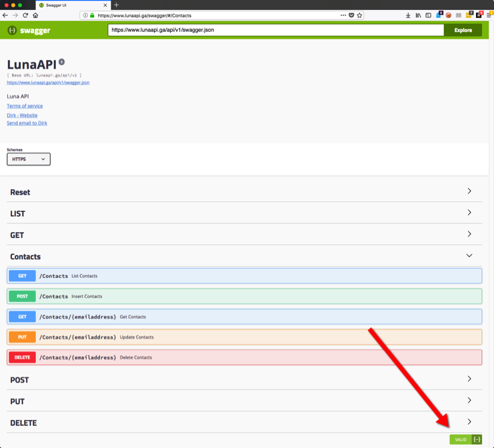Click black extension icon with red badge
The image size is (494, 448).
(x=479, y=15)
